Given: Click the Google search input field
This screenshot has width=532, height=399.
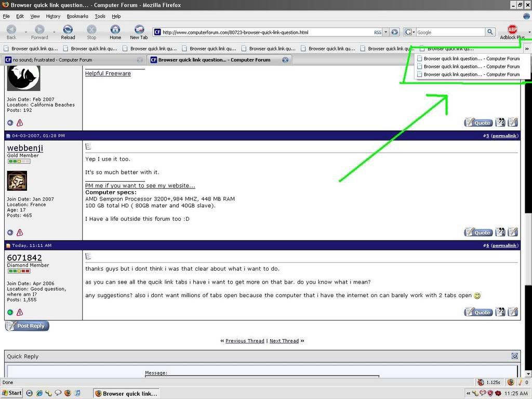Looking at the screenshot, I should [x=449, y=32].
